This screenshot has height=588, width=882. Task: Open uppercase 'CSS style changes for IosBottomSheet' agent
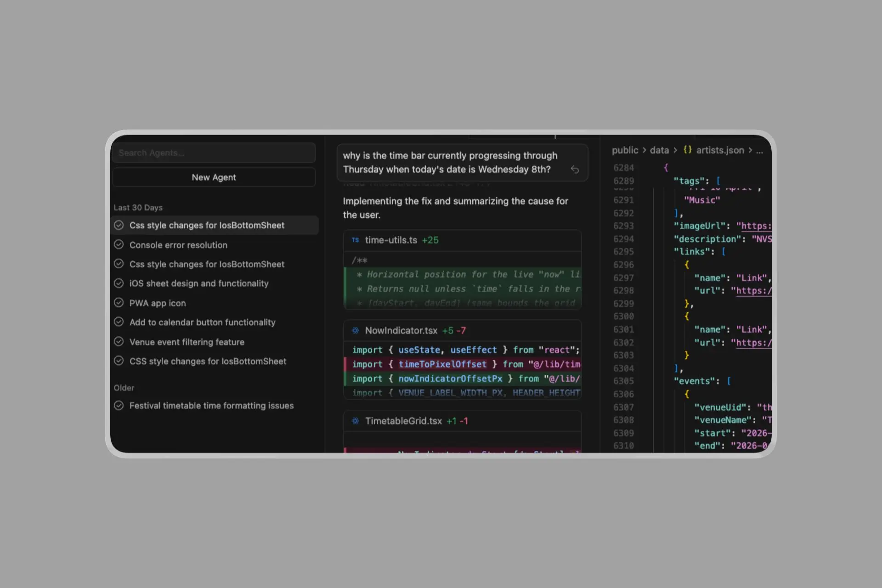pyautogui.click(x=215, y=361)
